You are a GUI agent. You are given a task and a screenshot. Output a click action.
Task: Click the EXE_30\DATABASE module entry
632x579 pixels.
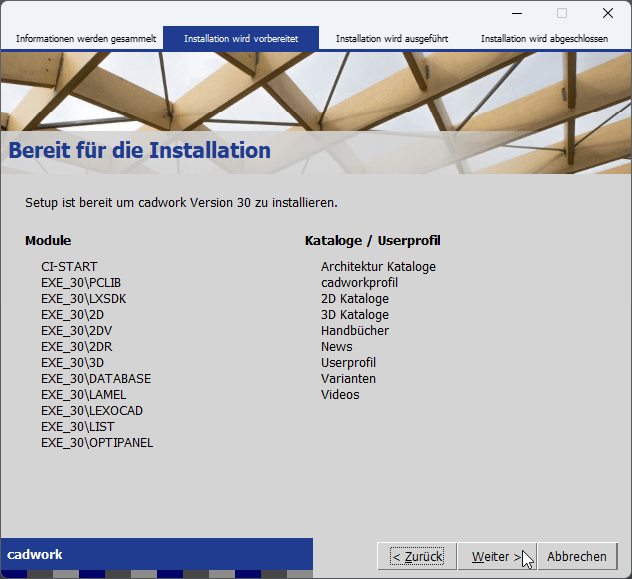[x=96, y=379]
